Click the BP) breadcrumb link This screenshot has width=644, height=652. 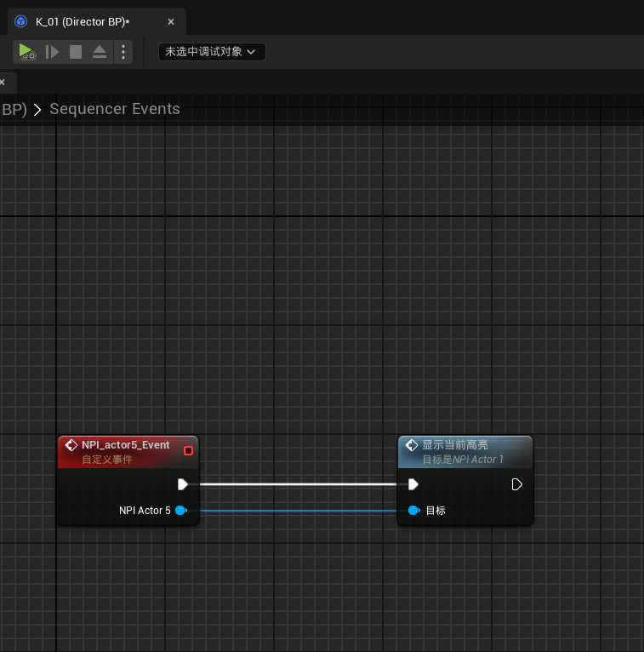click(x=14, y=109)
